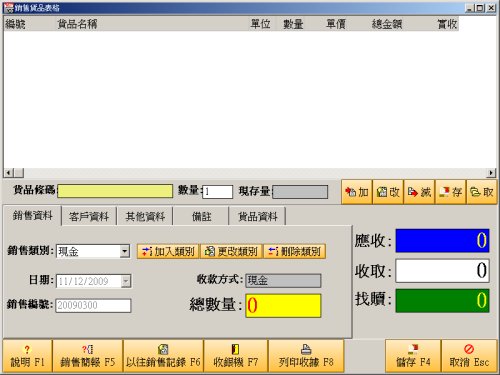Open 說明 F1 help
Viewport: 500px width, 375px height.
pyautogui.click(x=27, y=356)
